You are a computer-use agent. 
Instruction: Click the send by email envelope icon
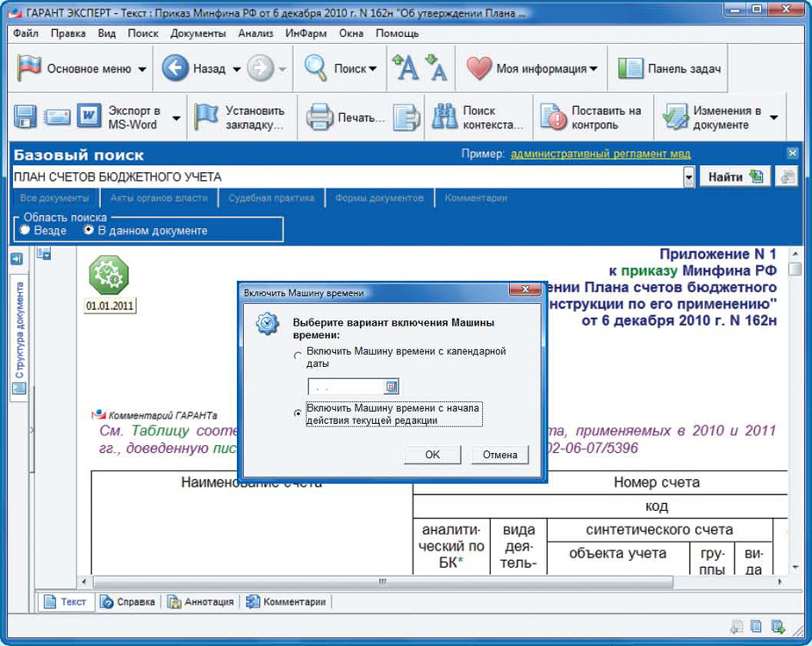coord(57,117)
